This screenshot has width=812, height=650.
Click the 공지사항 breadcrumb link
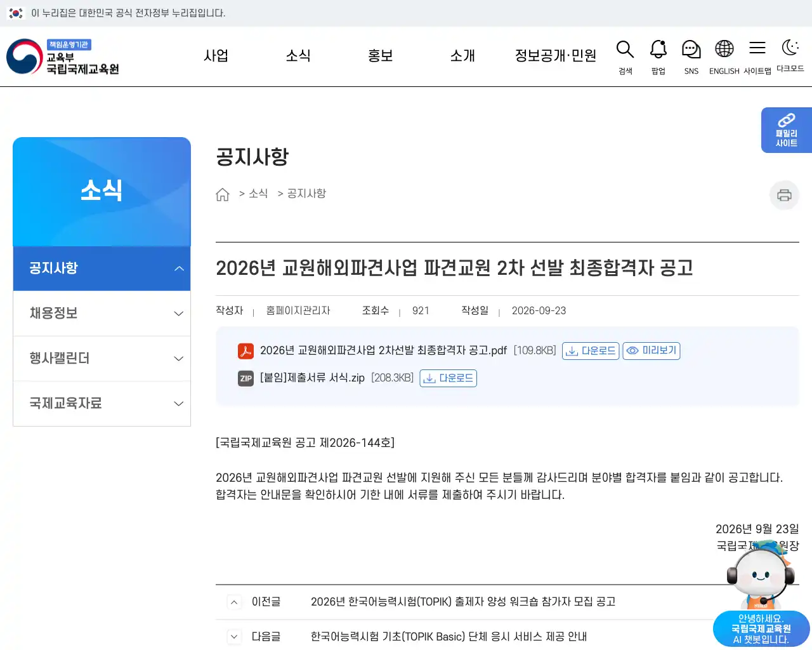[x=306, y=194]
